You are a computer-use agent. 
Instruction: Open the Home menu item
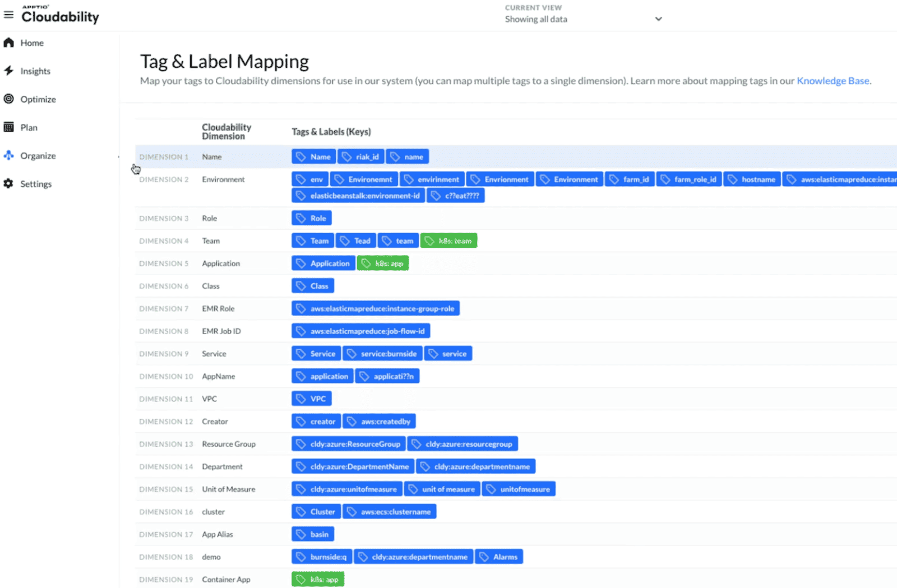[32, 43]
